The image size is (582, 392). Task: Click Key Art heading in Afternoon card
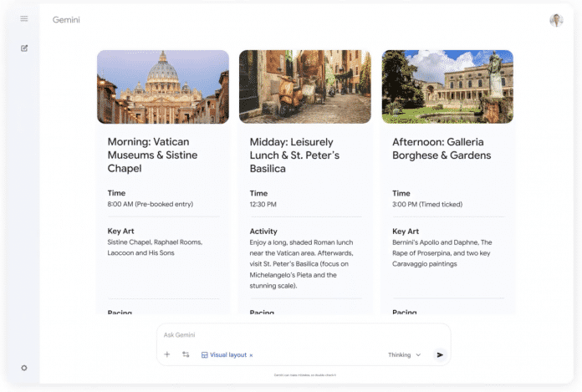pos(406,232)
